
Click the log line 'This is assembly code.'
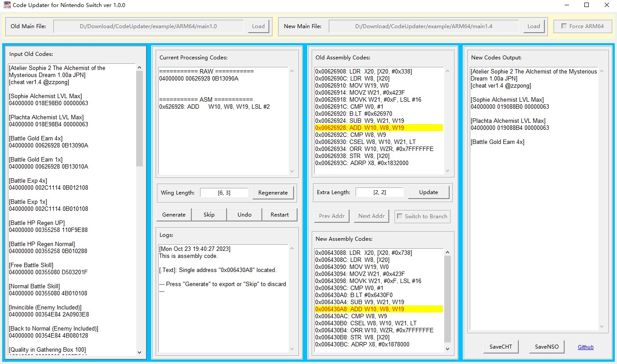[x=188, y=256]
